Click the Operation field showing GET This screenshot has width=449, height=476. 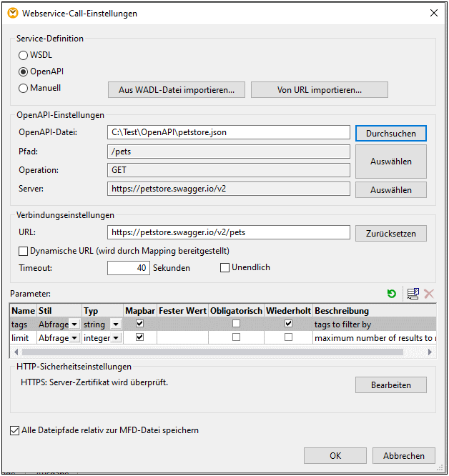point(229,170)
